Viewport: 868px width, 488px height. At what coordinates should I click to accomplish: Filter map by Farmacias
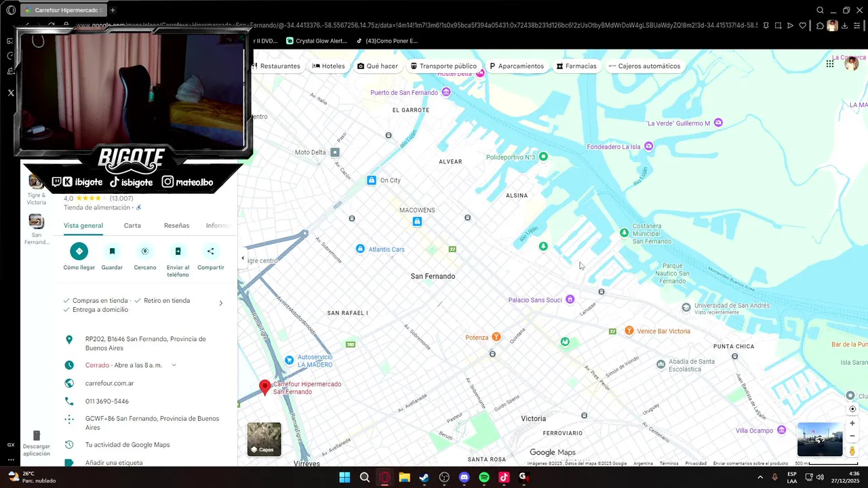(x=576, y=66)
